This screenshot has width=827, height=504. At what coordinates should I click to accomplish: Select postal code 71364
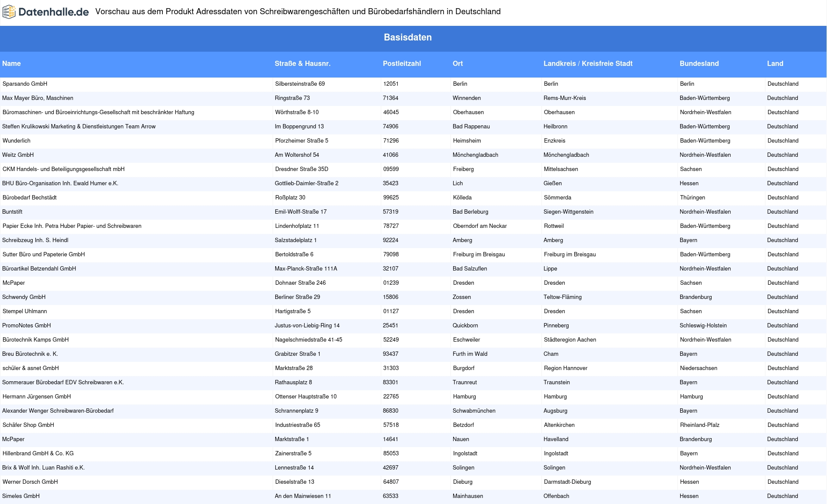(x=390, y=98)
